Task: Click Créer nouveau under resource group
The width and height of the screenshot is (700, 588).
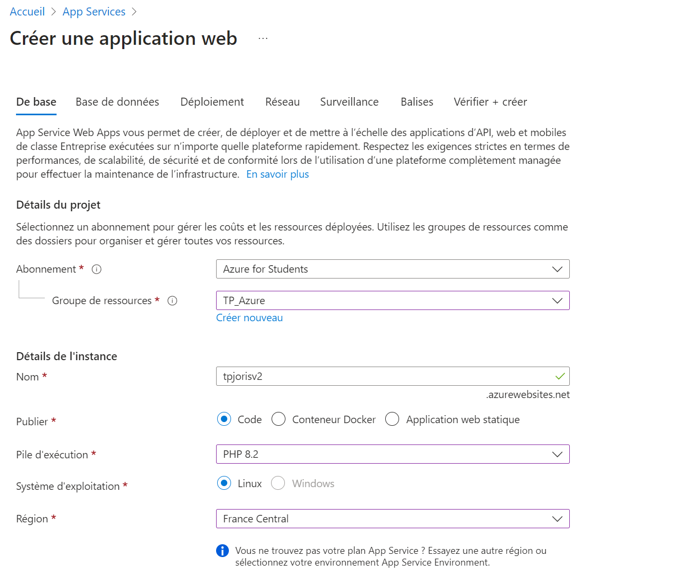Action: [249, 317]
